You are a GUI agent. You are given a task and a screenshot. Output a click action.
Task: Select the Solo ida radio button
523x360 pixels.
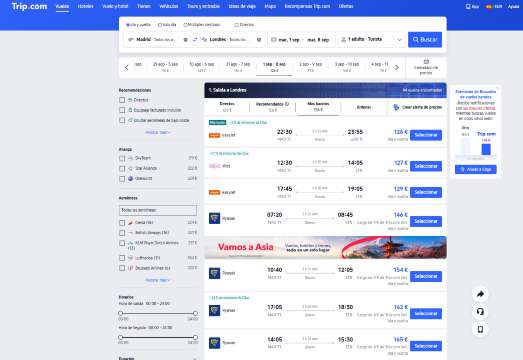(x=160, y=25)
